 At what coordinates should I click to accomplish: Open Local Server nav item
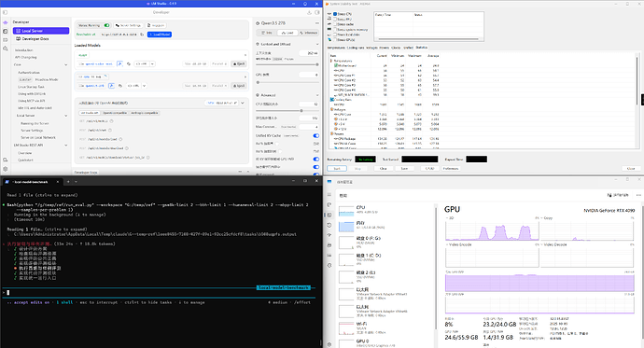(x=41, y=31)
